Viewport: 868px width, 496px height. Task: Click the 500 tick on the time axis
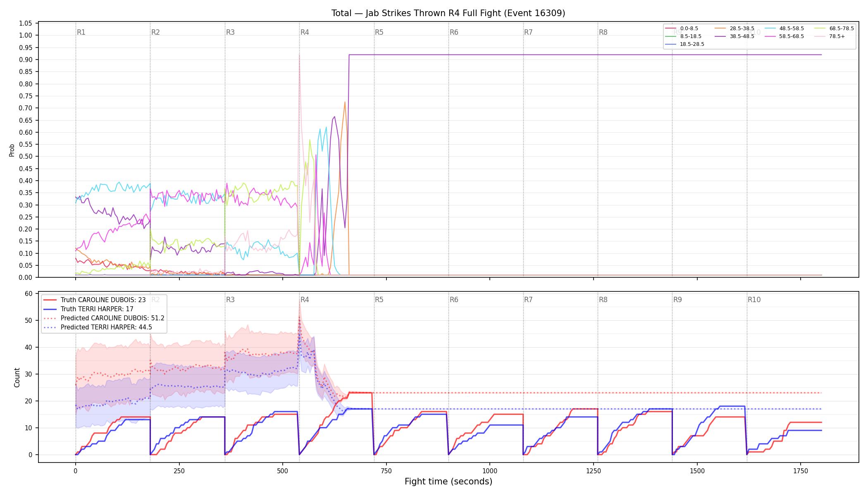283,471
